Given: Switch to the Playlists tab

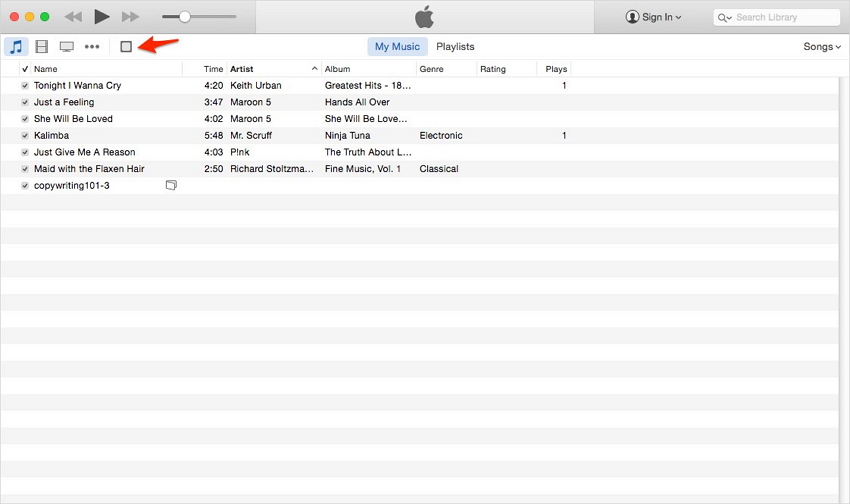Looking at the screenshot, I should coord(455,47).
